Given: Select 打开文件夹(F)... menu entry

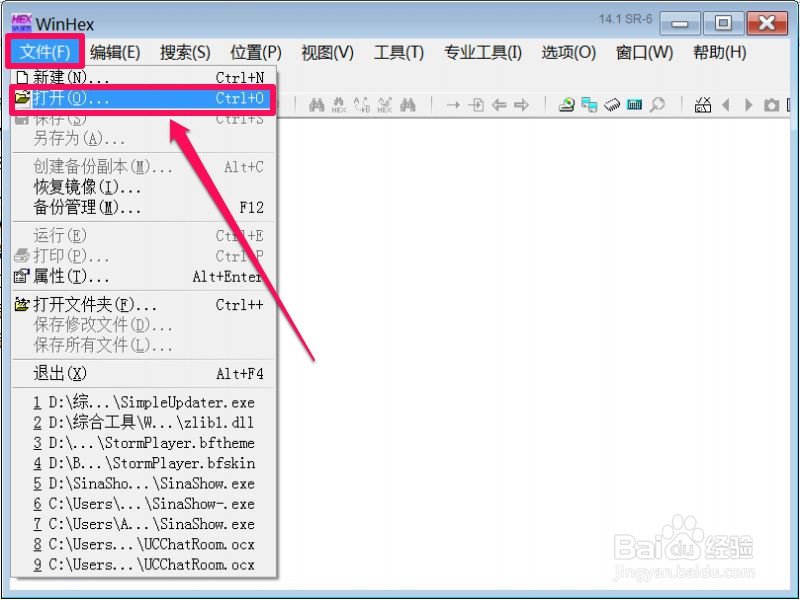Looking at the screenshot, I should point(143,305).
